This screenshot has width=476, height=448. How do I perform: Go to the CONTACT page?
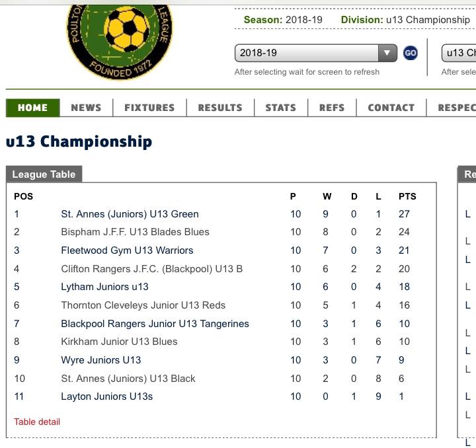tap(391, 108)
